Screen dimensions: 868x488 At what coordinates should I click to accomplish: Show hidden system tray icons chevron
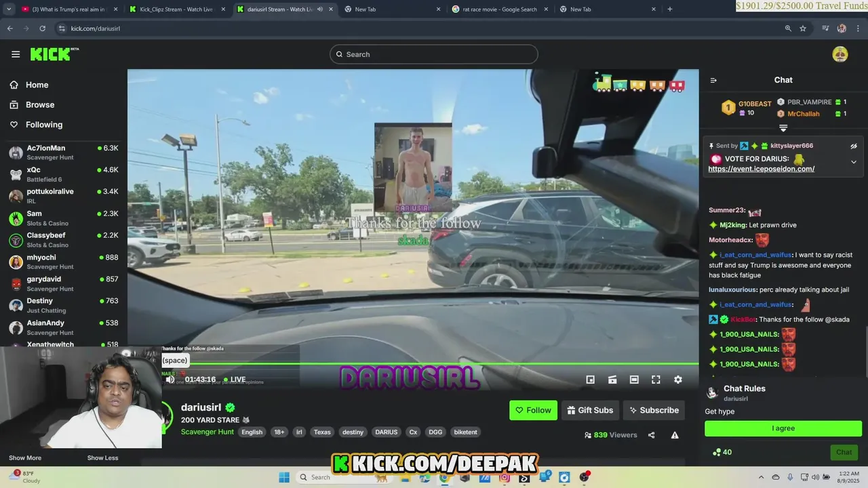coord(762,477)
